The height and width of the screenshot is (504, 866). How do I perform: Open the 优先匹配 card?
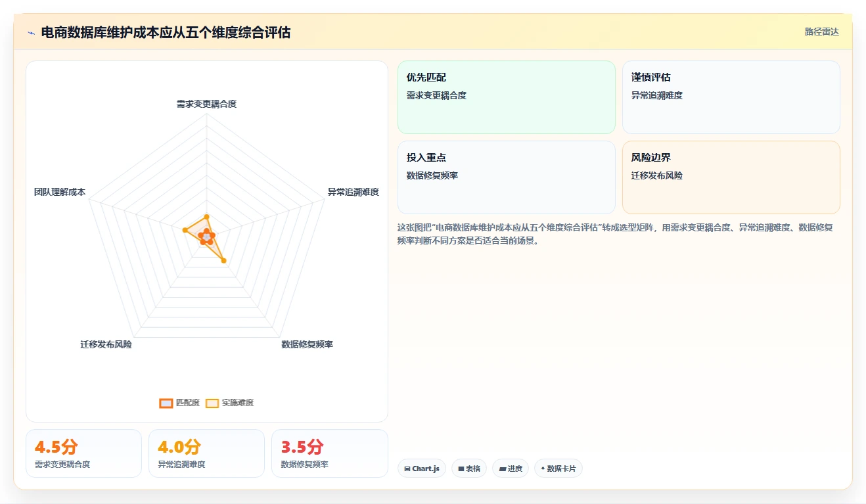pos(506,97)
